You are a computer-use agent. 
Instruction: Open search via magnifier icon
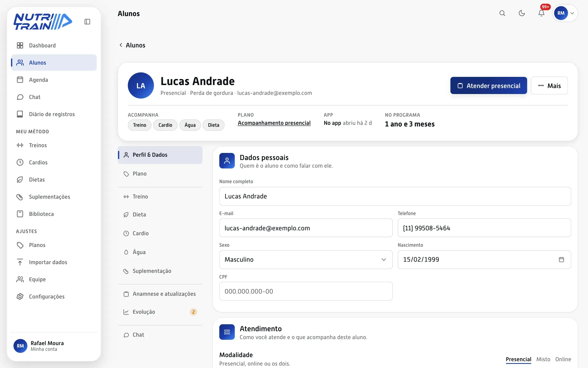click(x=502, y=13)
